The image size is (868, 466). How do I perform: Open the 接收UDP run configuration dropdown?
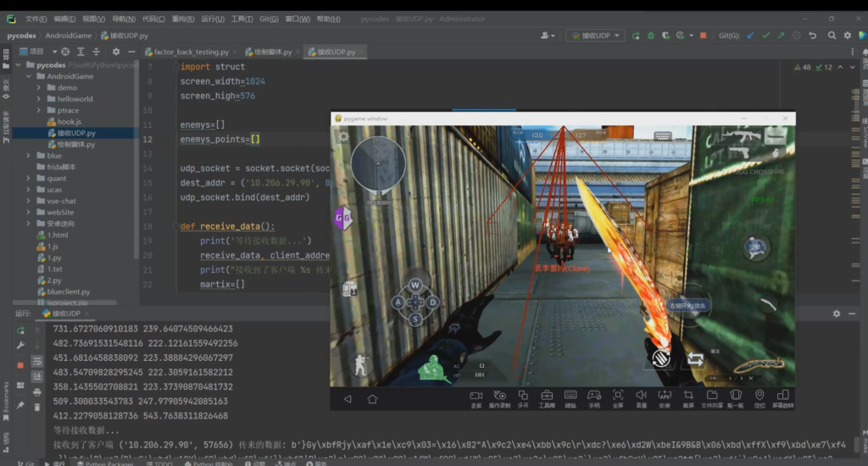click(x=594, y=36)
